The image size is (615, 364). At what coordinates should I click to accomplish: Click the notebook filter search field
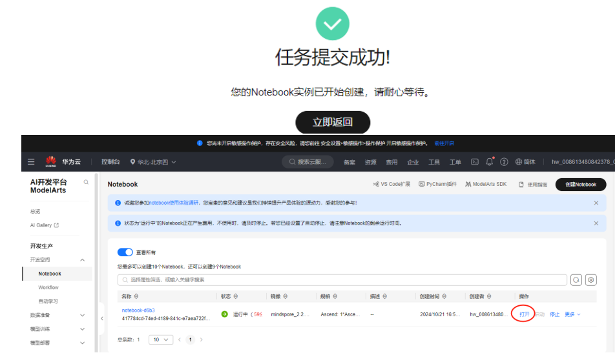[342, 279]
